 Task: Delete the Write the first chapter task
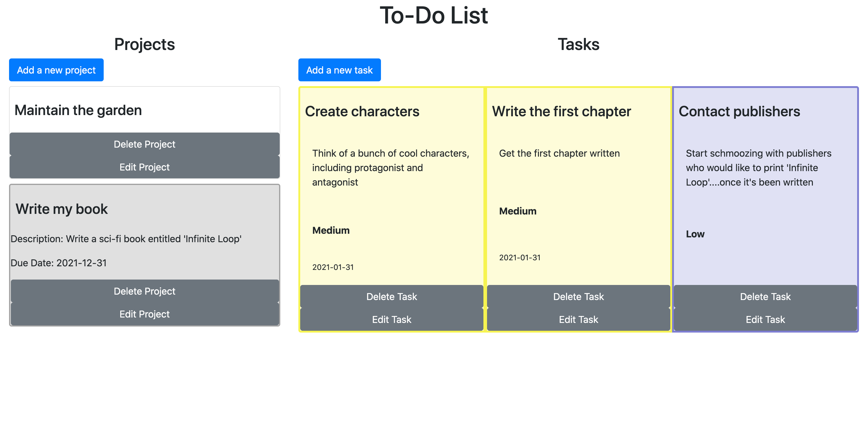point(578,296)
